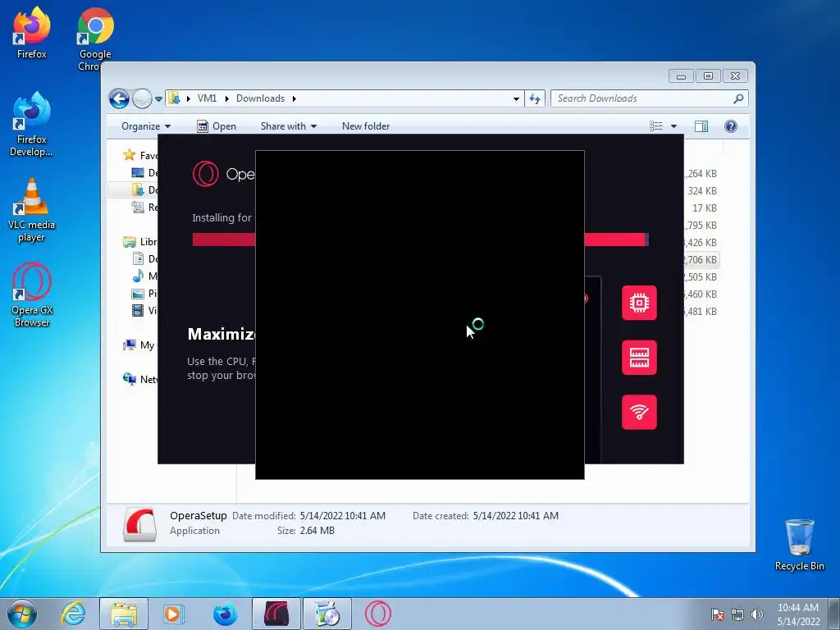Click New folder in the toolbar

366,126
